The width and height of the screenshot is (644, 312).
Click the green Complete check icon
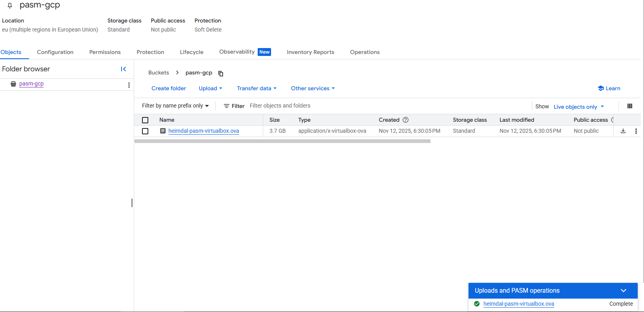pos(477,304)
